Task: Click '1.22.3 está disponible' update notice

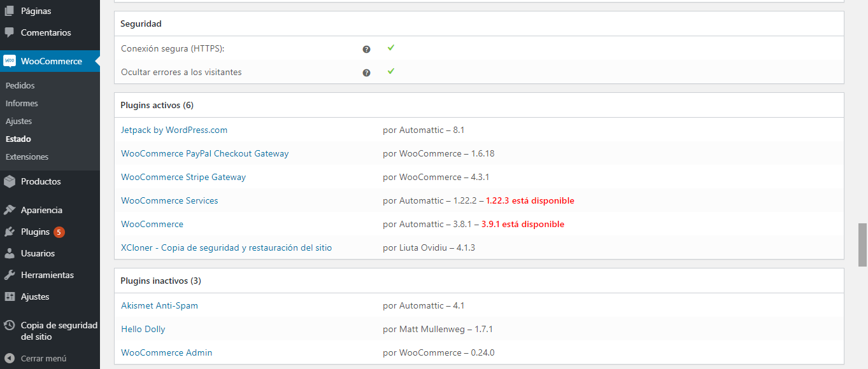Action: coord(530,200)
